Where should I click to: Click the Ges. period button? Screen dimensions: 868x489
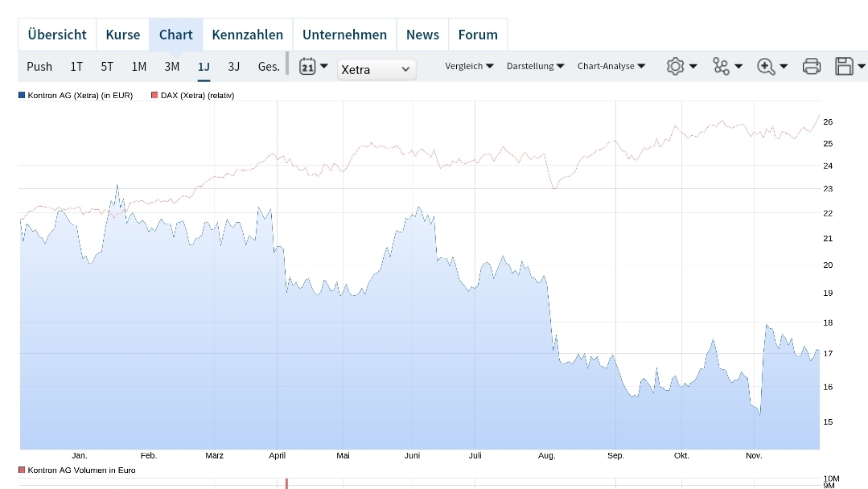(x=269, y=66)
